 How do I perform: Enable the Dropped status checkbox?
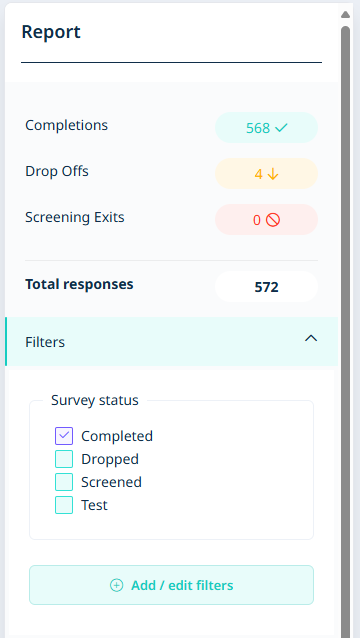(64, 459)
